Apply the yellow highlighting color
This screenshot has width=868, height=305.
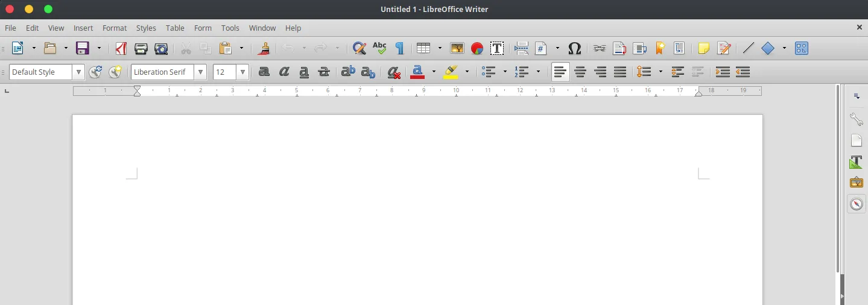(x=451, y=72)
